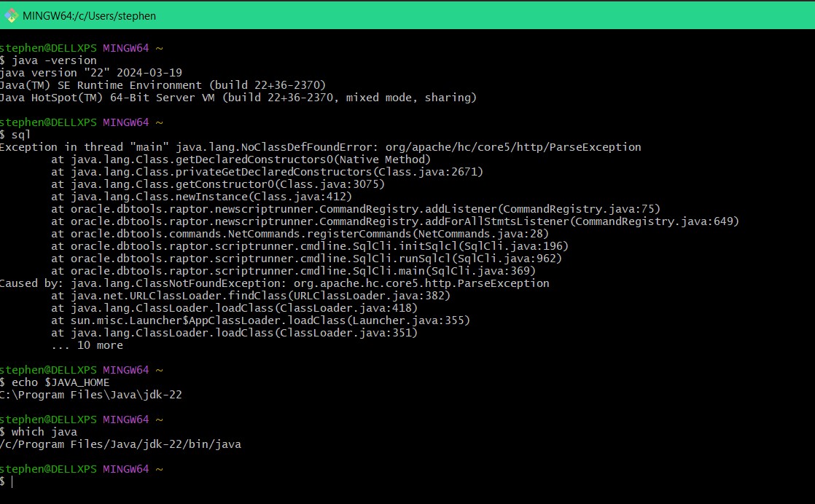Click the 'java -version' command line

(48, 60)
